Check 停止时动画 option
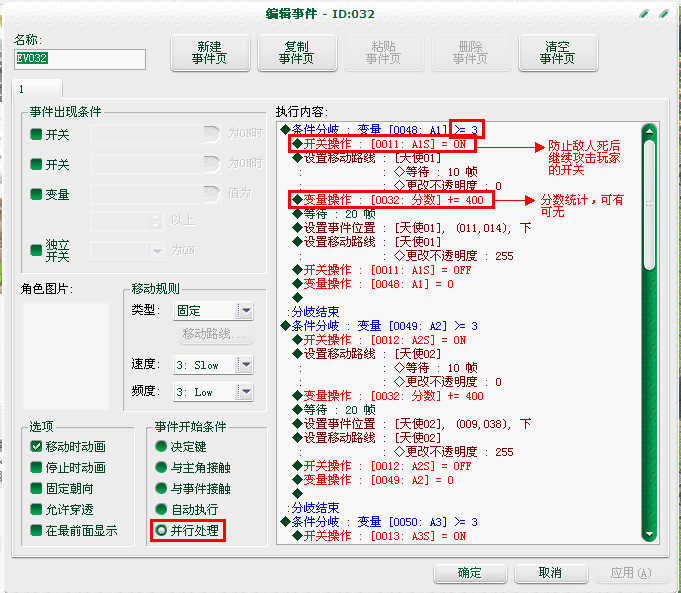 36,467
